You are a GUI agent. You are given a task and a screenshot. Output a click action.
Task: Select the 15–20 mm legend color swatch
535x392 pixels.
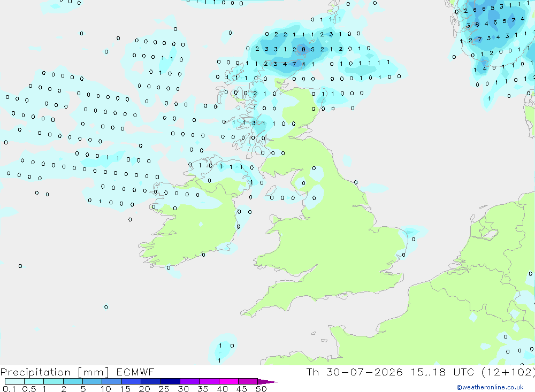(132, 381)
